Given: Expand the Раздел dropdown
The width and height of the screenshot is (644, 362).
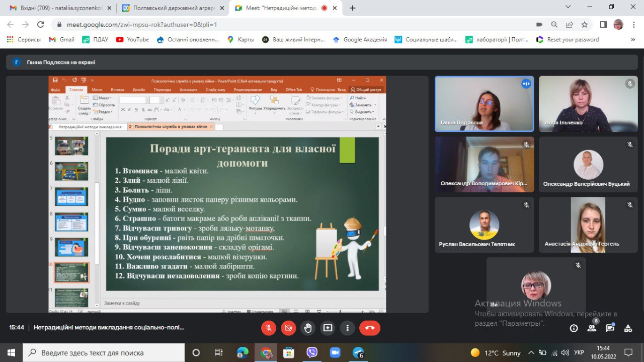Looking at the screenshot, I should [x=104, y=112].
